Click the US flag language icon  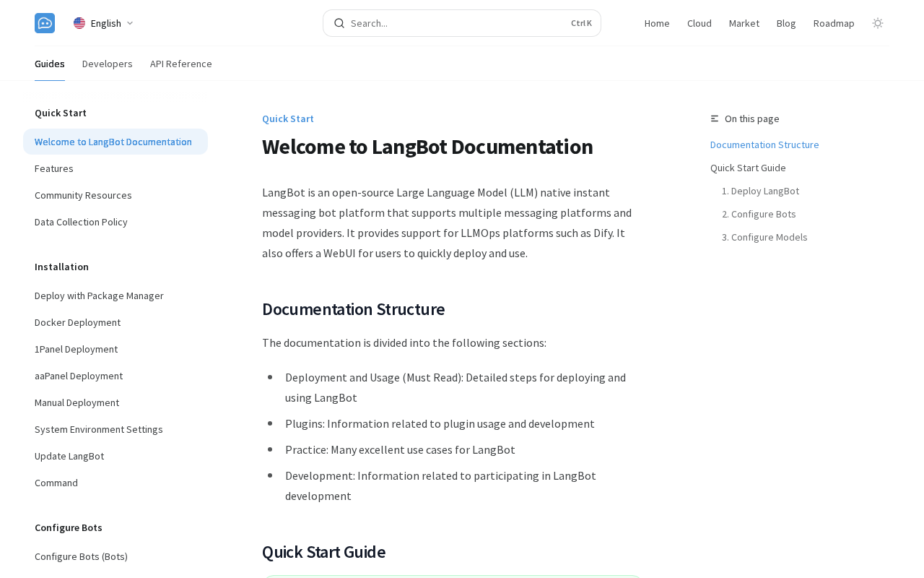click(79, 23)
